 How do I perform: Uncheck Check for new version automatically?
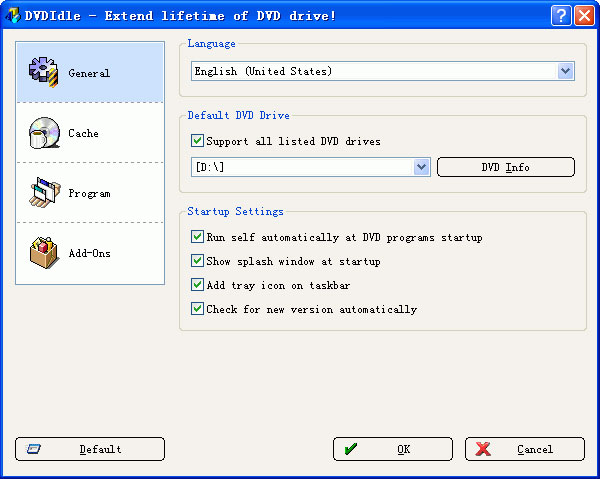tap(197, 309)
